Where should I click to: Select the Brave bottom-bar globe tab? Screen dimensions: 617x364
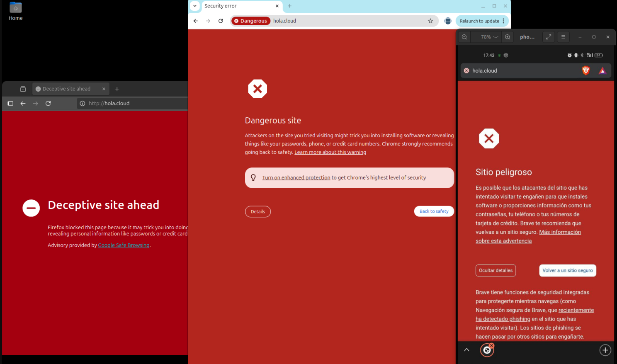(x=487, y=350)
